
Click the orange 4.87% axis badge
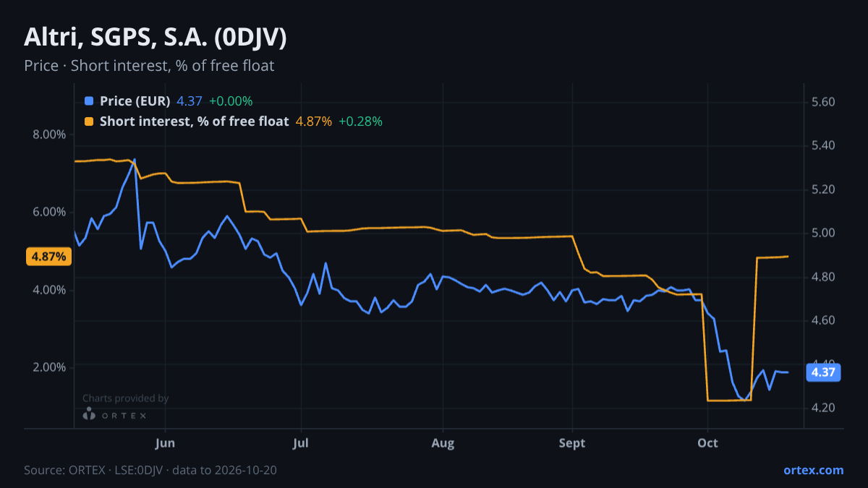point(48,257)
